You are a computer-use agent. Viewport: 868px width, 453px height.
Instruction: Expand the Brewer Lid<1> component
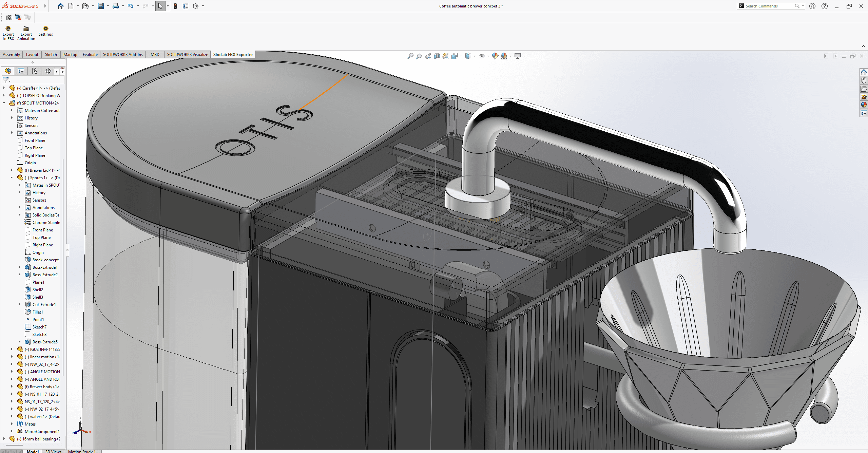[12, 170]
